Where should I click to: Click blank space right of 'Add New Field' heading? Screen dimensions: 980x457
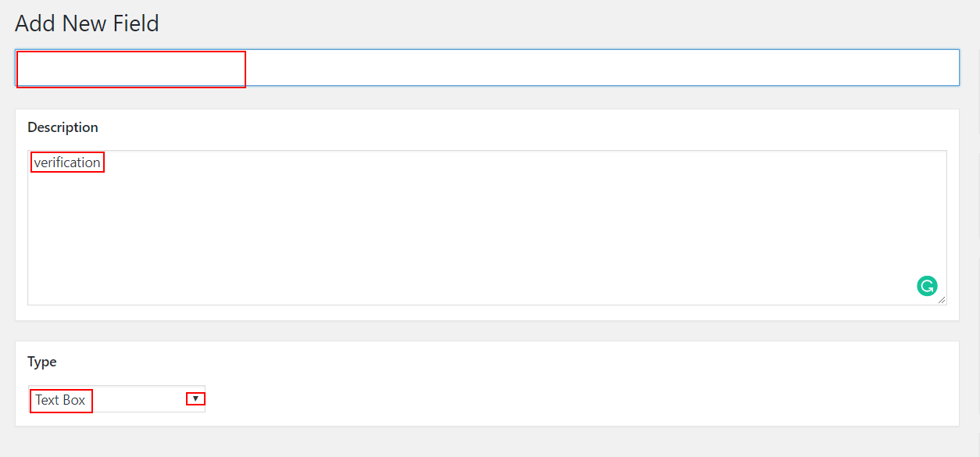(x=563, y=23)
